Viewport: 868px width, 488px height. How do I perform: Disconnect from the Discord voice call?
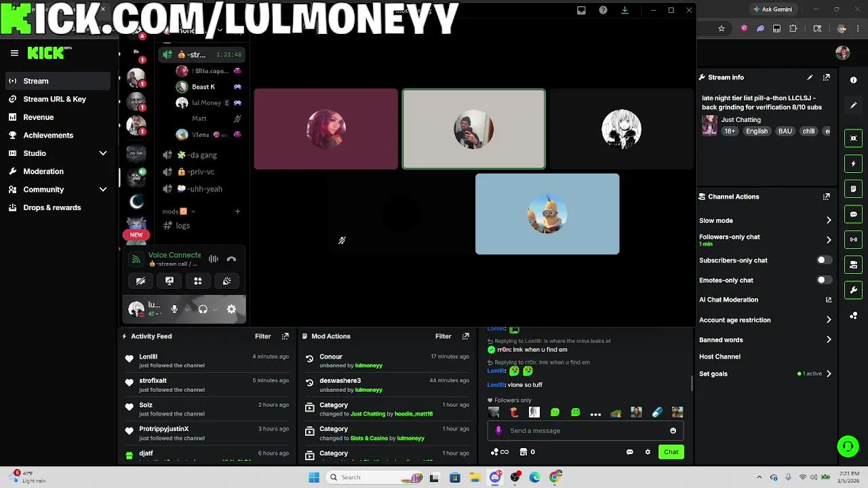231,259
